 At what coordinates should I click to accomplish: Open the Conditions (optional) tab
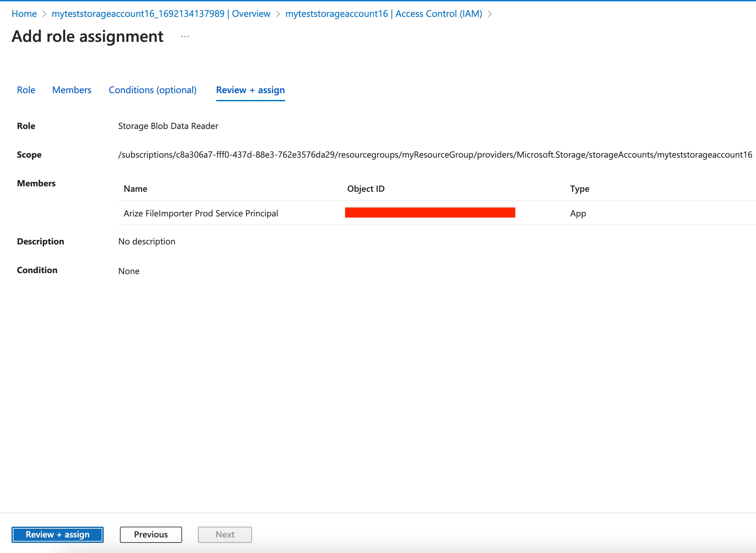click(152, 90)
